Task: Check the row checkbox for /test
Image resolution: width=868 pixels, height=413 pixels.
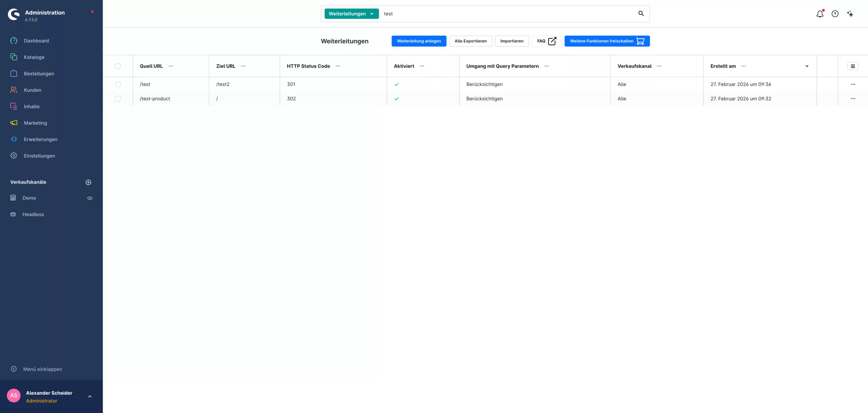Action: tap(118, 84)
